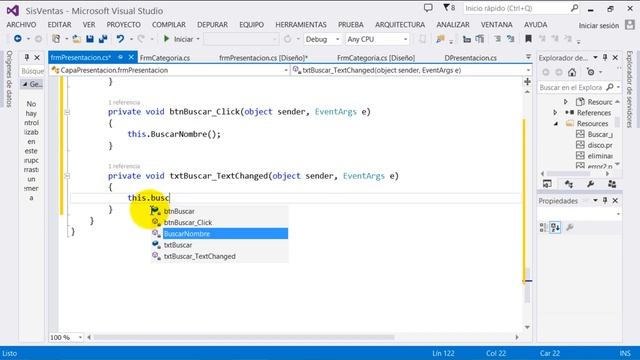640x360 pixels.
Task: Select the eliminar image file
Action: pos(600,156)
